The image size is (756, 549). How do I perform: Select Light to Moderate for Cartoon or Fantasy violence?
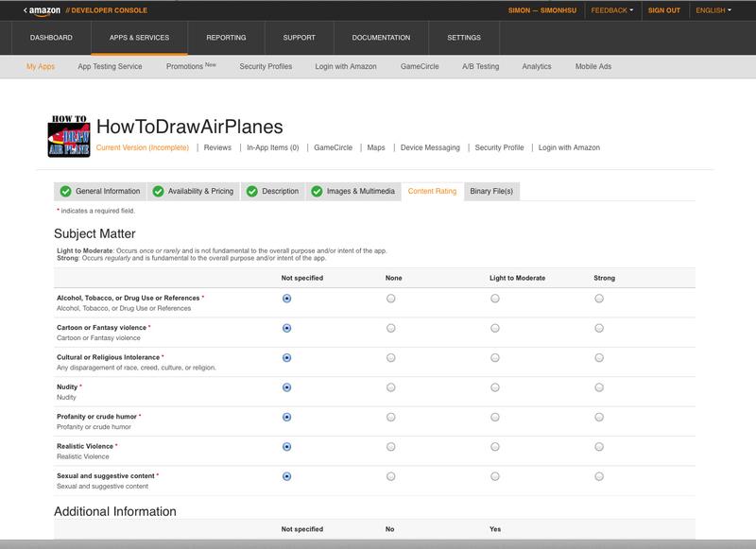tap(495, 328)
